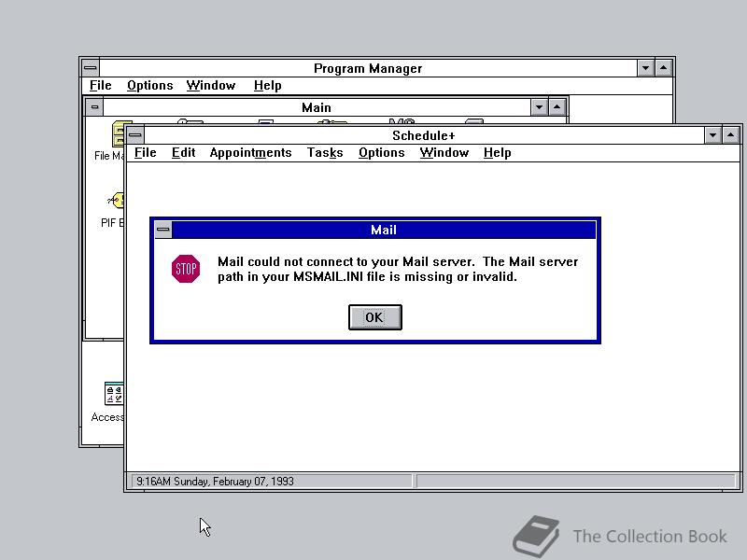Click the Schedule+ title bar

click(x=424, y=135)
